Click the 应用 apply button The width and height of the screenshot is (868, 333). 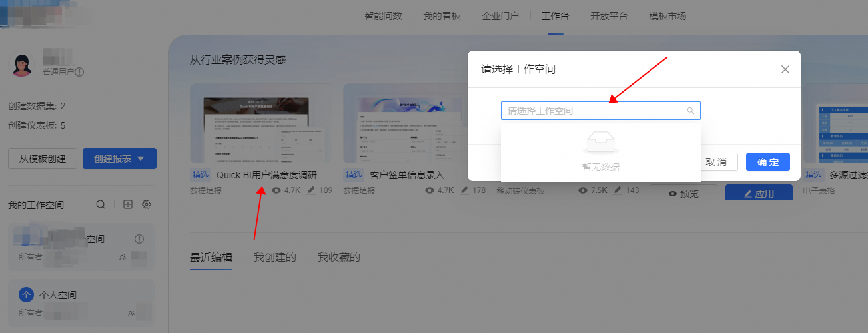pyautogui.click(x=759, y=194)
